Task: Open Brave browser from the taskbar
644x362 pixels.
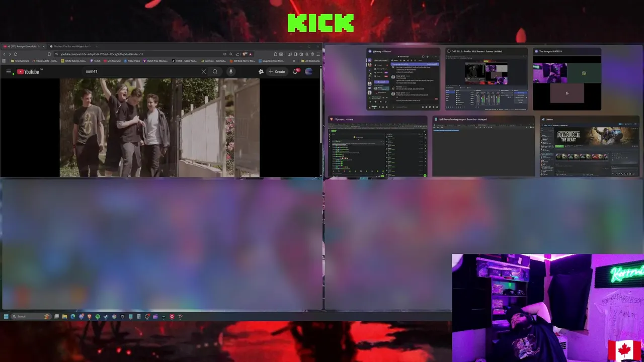Action: [90, 316]
